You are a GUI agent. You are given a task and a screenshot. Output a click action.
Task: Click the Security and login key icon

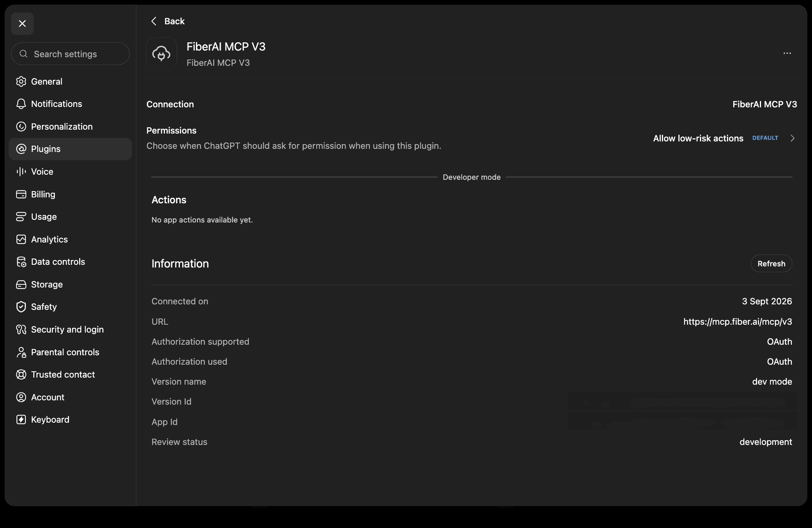tap(21, 329)
